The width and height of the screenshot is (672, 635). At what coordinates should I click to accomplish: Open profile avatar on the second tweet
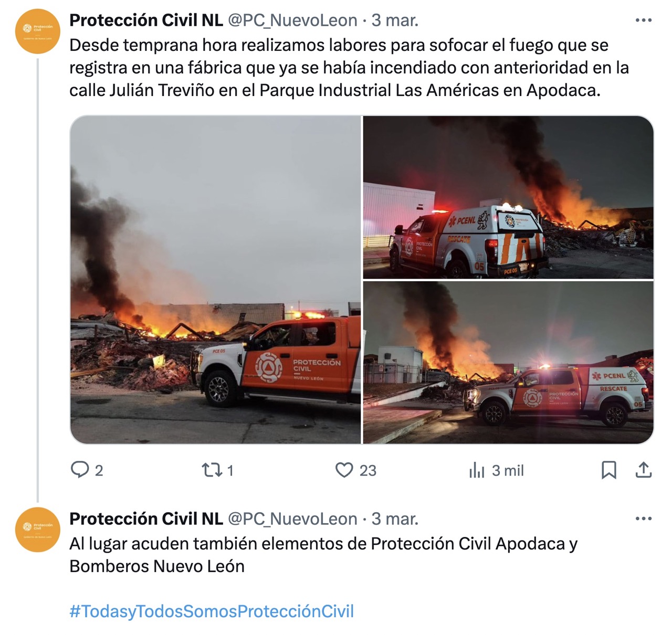pyautogui.click(x=38, y=530)
